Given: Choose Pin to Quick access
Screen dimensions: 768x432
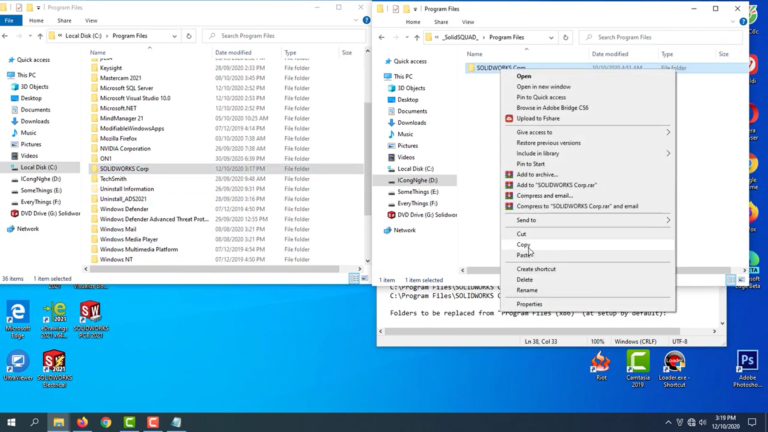Looking at the screenshot, I should [588, 97].
